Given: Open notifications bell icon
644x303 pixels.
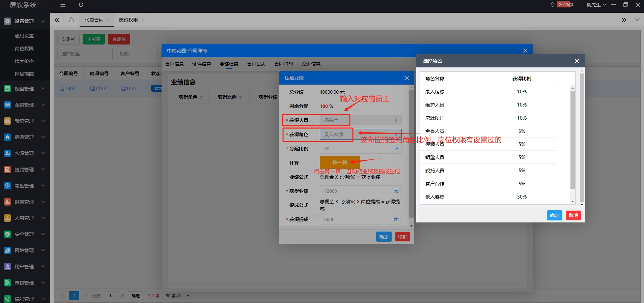Looking at the screenshot, I should coord(552,5).
